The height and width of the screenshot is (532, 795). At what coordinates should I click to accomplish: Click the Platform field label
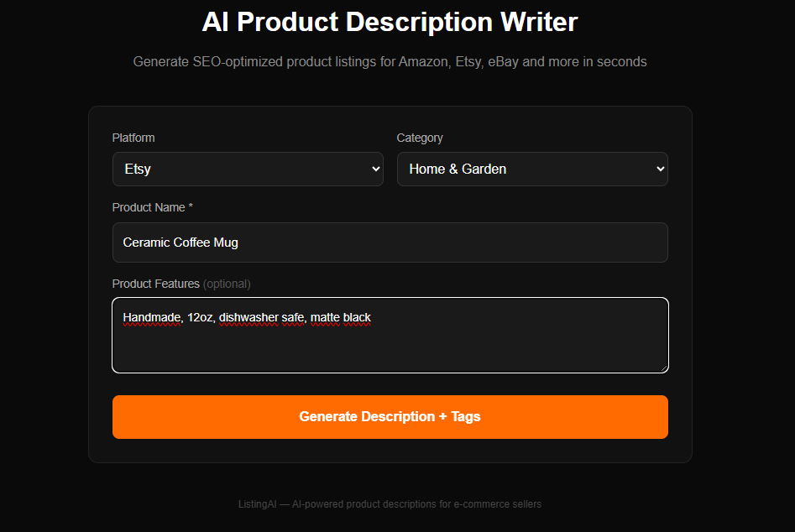[x=132, y=138]
